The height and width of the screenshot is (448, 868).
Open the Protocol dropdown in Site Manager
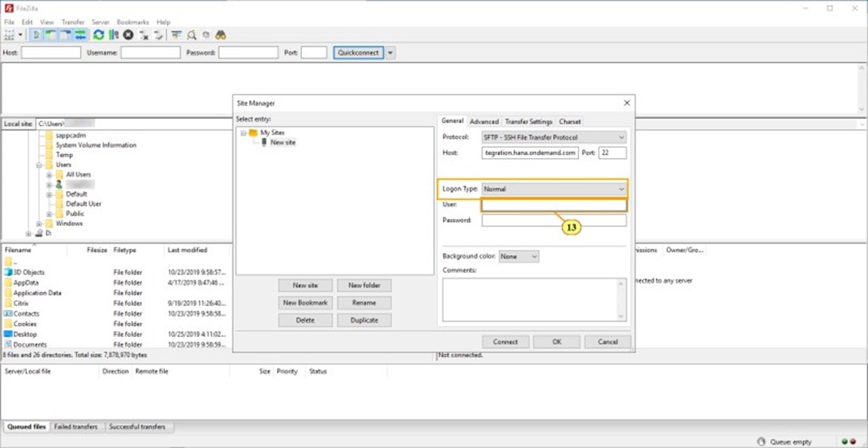point(553,137)
